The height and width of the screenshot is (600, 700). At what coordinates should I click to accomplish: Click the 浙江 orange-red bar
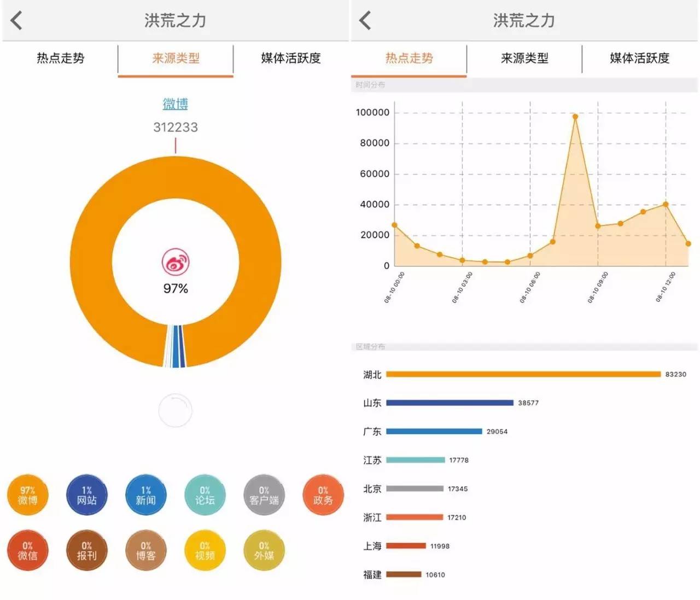click(415, 517)
